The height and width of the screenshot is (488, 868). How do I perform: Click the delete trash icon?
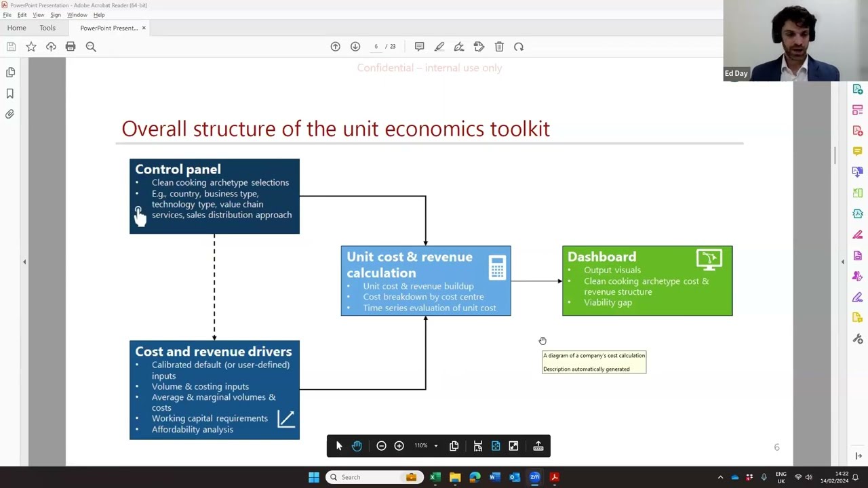[x=499, y=47]
